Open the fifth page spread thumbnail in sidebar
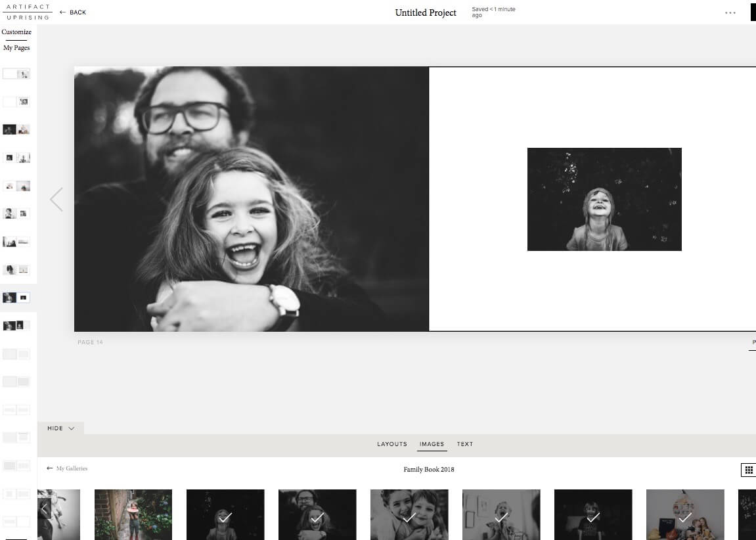This screenshot has width=756, height=540. (x=16, y=186)
